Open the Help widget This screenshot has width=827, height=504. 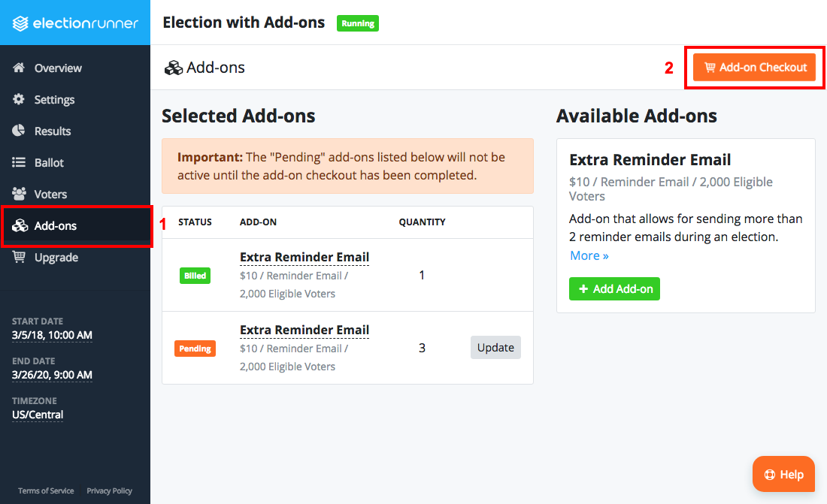tap(783, 474)
